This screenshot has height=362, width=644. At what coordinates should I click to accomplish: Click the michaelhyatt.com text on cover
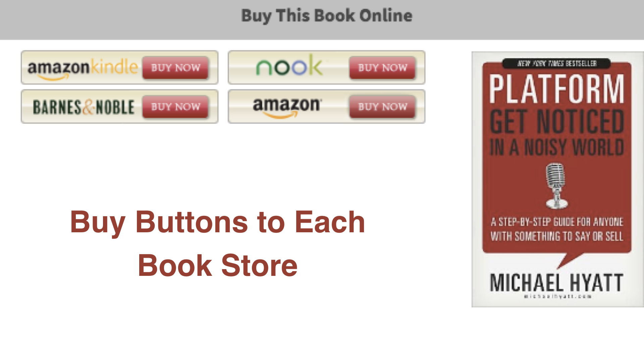(x=557, y=296)
